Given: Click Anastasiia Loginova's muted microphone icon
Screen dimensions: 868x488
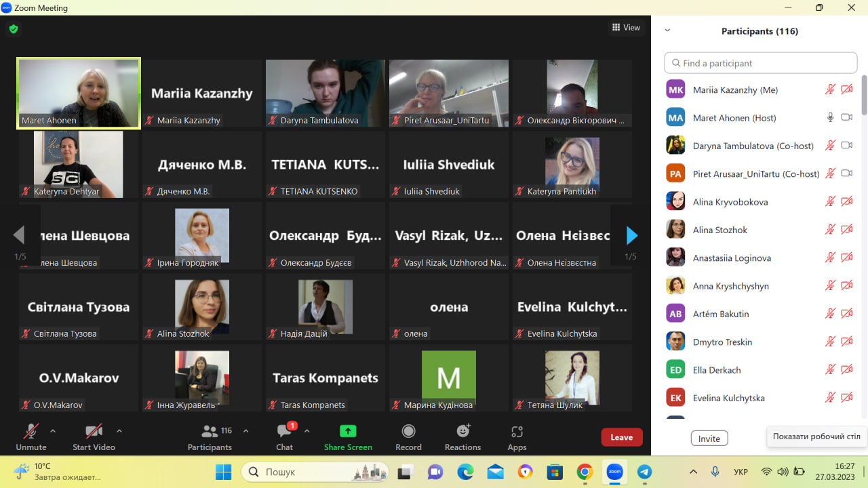Looking at the screenshot, I should [830, 258].
